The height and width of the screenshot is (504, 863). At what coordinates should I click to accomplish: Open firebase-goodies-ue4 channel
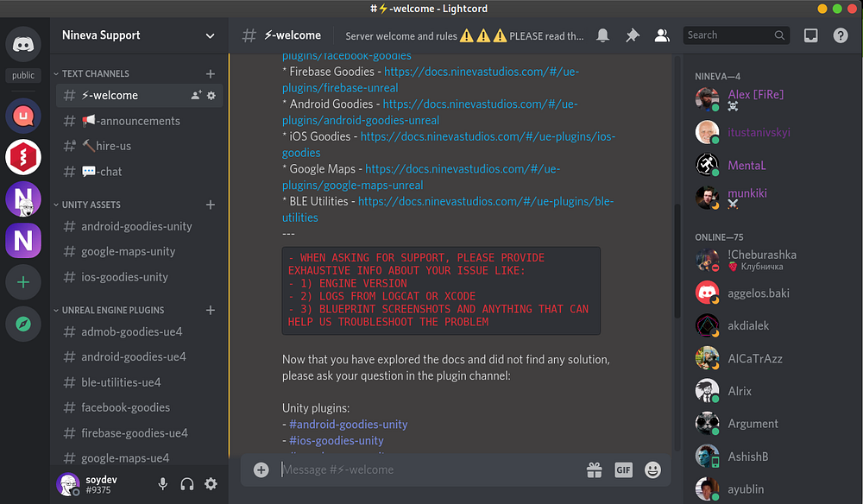click(139, 433)
